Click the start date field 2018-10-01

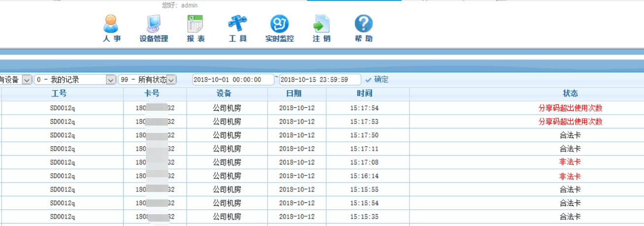point(233,80)
